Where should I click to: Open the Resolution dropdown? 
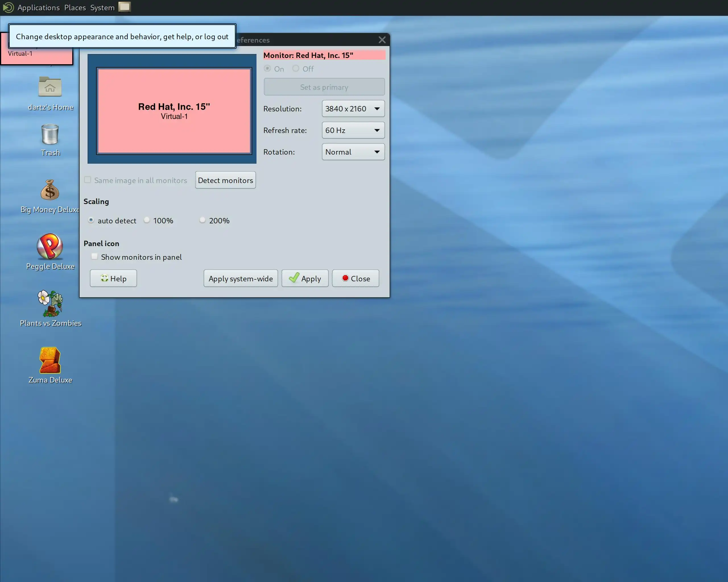tap(353, 109)
